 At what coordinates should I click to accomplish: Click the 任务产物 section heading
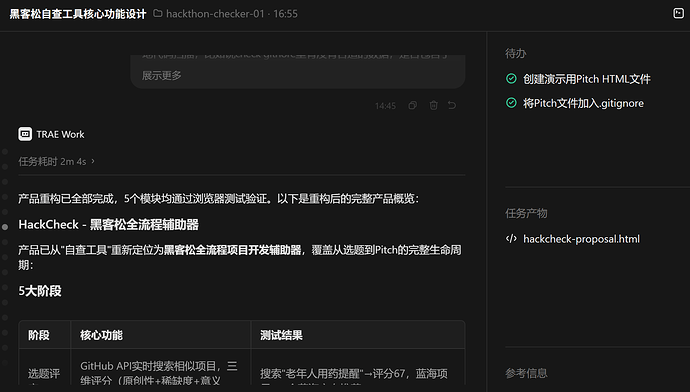click(x=526, y=213)
